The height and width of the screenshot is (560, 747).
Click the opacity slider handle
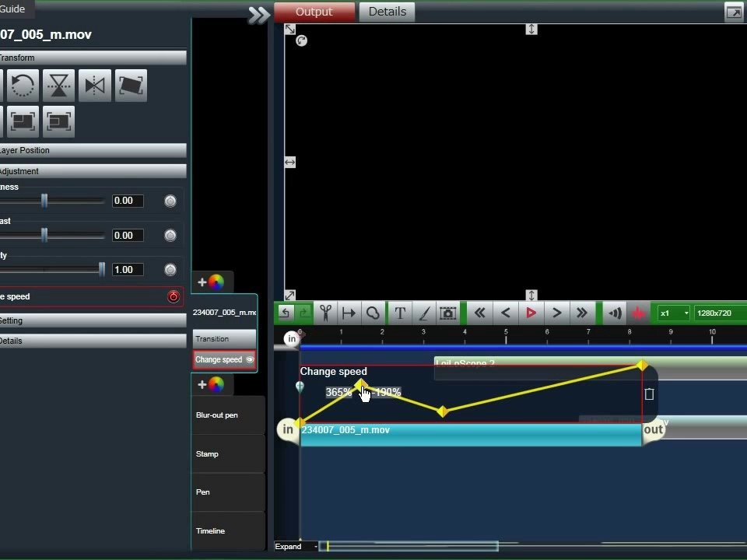101,270
